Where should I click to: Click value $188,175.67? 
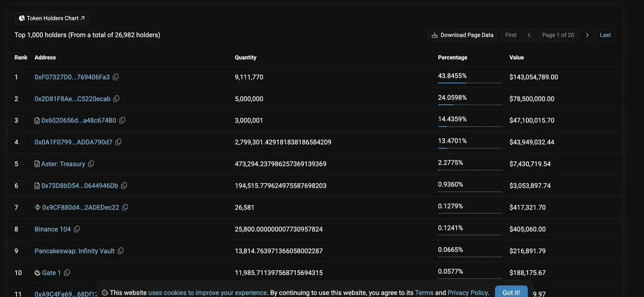[528, 273]
